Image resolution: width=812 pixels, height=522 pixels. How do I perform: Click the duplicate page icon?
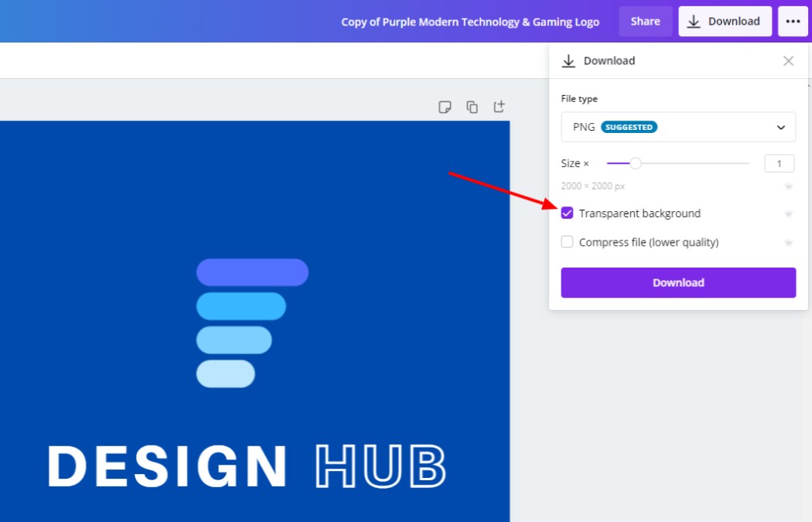point(472,107)
